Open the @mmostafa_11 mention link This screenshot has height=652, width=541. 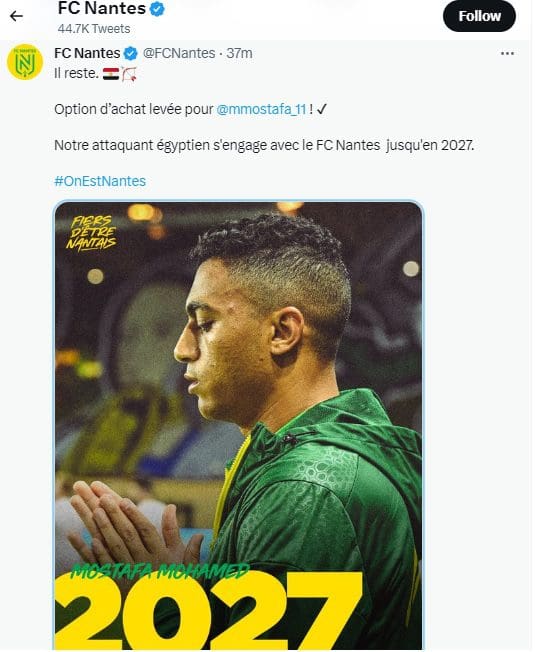[262, 109]
